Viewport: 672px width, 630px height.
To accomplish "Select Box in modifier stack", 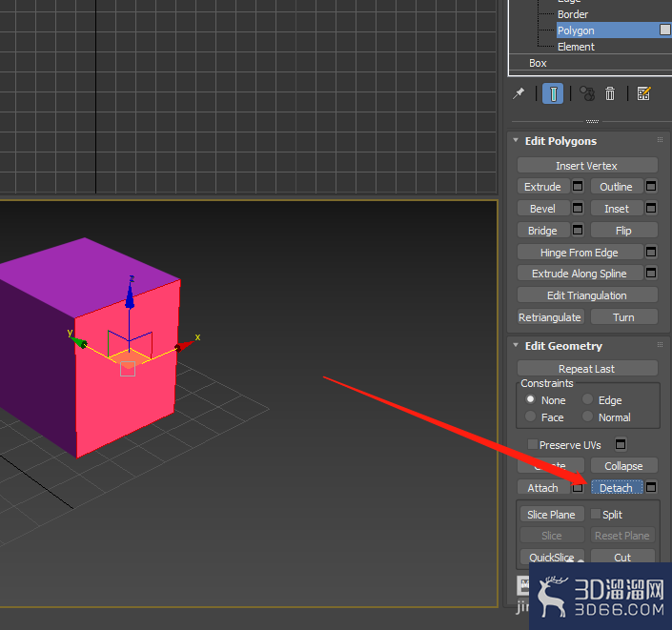I will 538,63.
